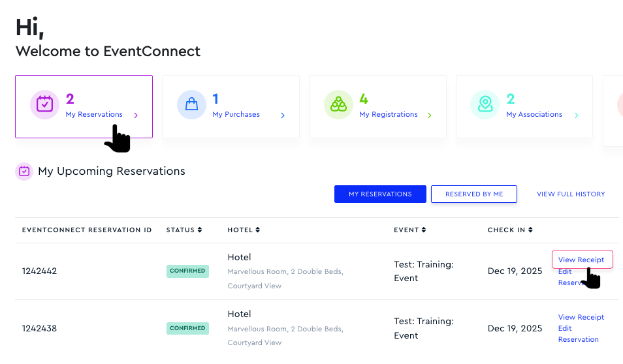Viewport: 623px width, 364px height.
Task: Open the My Registrations chevron arrow
Action: click(430, 115)
